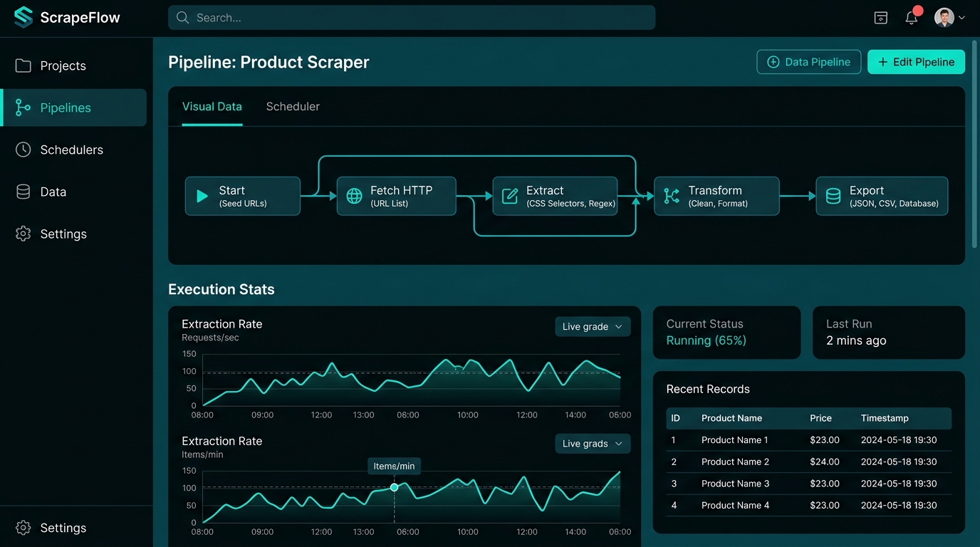
Task: Open the Live grade dropdown
Action: coord(593,326)
